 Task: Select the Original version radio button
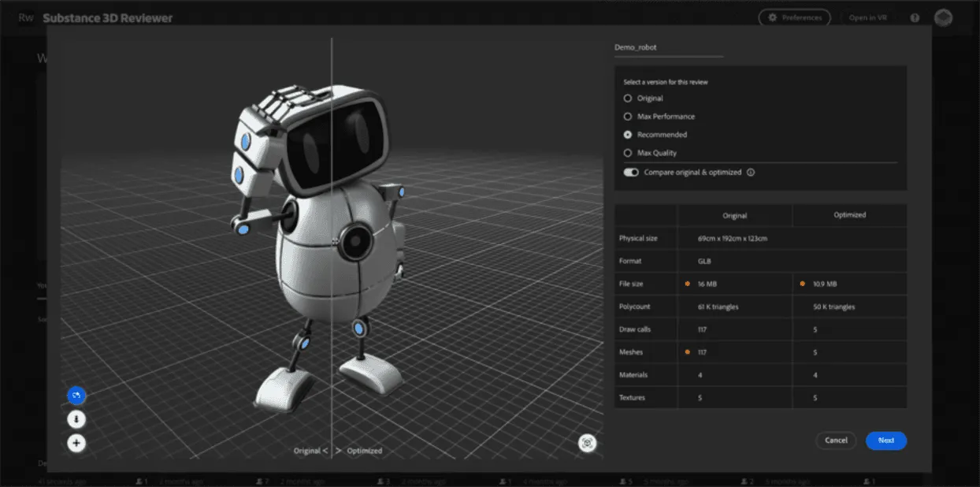point(628,99)
